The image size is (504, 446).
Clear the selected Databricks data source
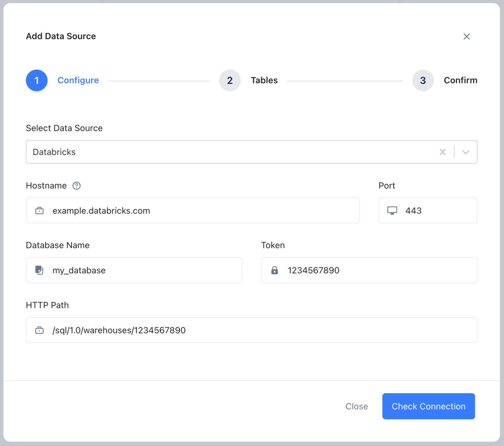click(443, 152)
